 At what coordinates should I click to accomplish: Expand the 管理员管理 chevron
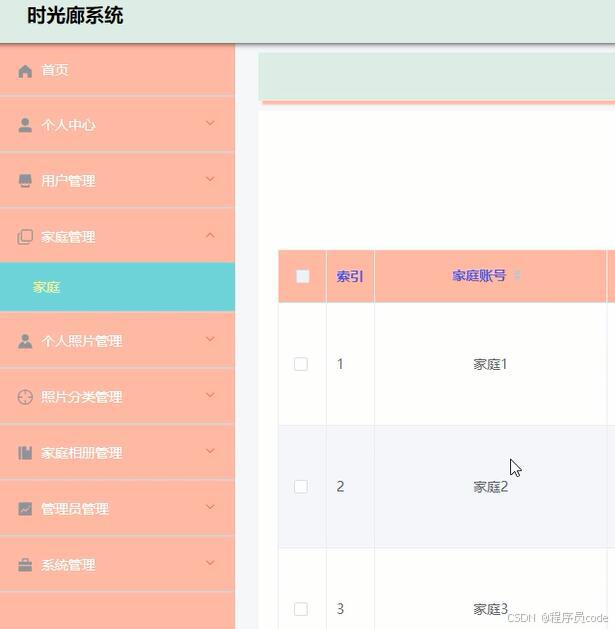(x=210, y=507)
